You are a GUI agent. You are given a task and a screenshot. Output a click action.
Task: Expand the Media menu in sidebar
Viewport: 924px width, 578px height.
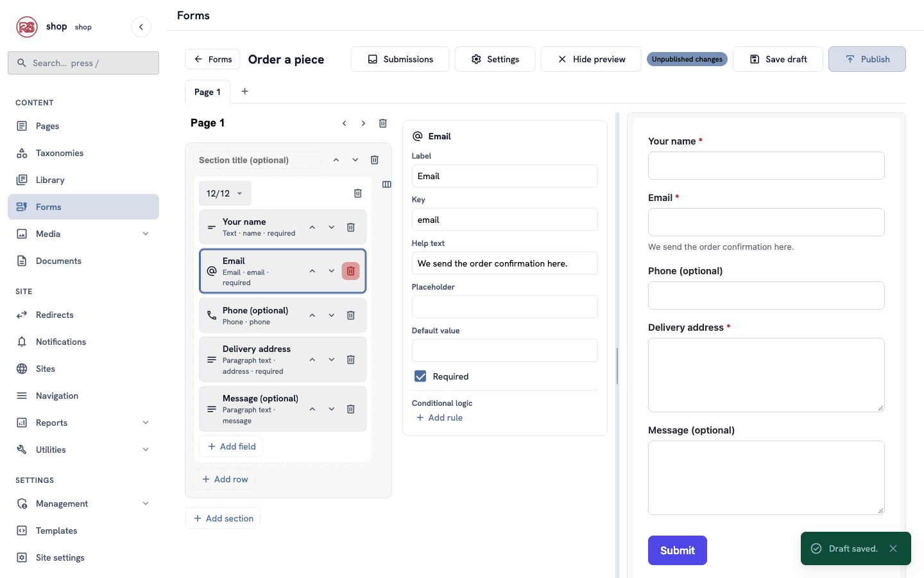tap(146, 234)
